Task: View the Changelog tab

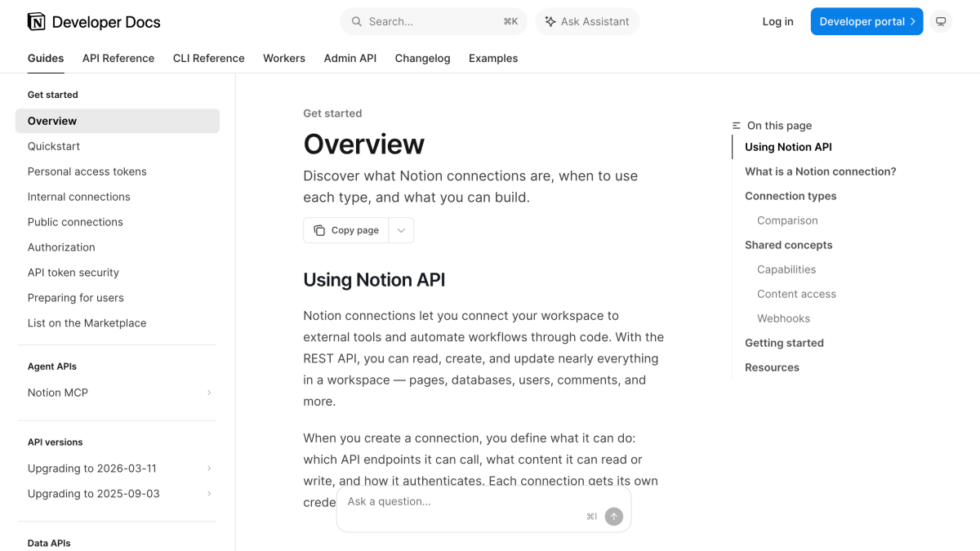Action: (x=422, y=58)
